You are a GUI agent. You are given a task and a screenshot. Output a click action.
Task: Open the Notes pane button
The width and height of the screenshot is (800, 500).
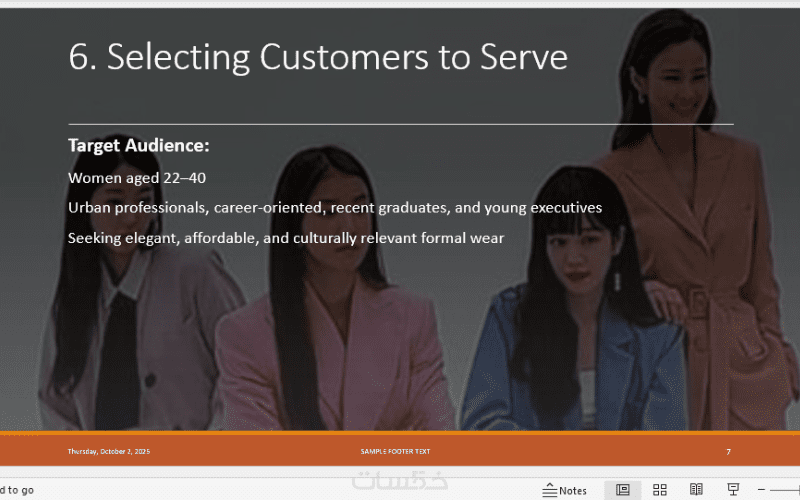point(564,490)
